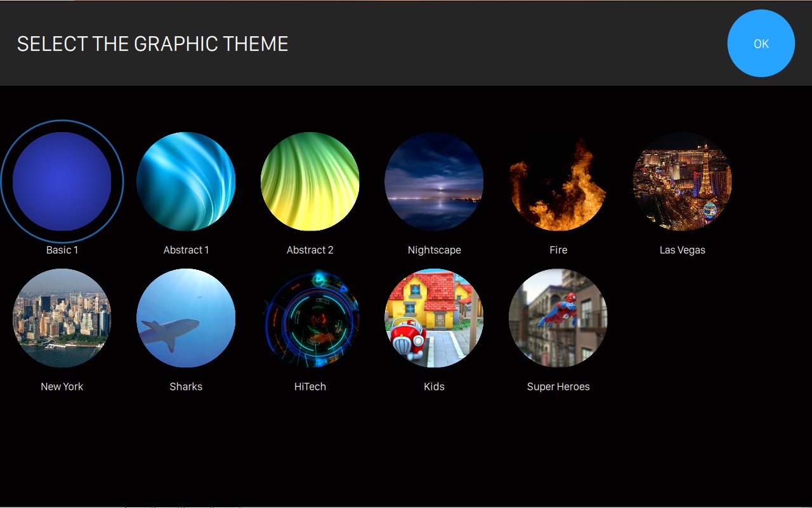This screenshot has height=508, width=812.
Task: Select the Las Vegas city lights thumbnail
Action: 682,182
